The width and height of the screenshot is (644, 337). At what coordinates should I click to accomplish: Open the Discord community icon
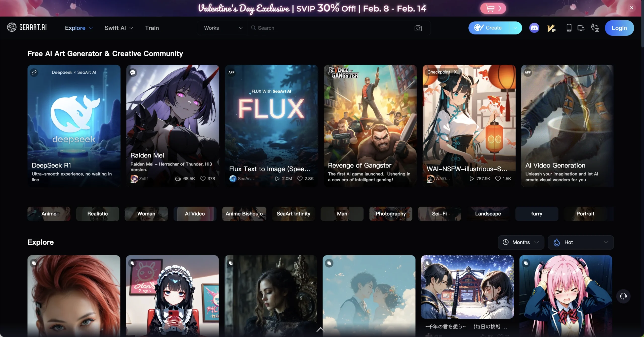534,28
